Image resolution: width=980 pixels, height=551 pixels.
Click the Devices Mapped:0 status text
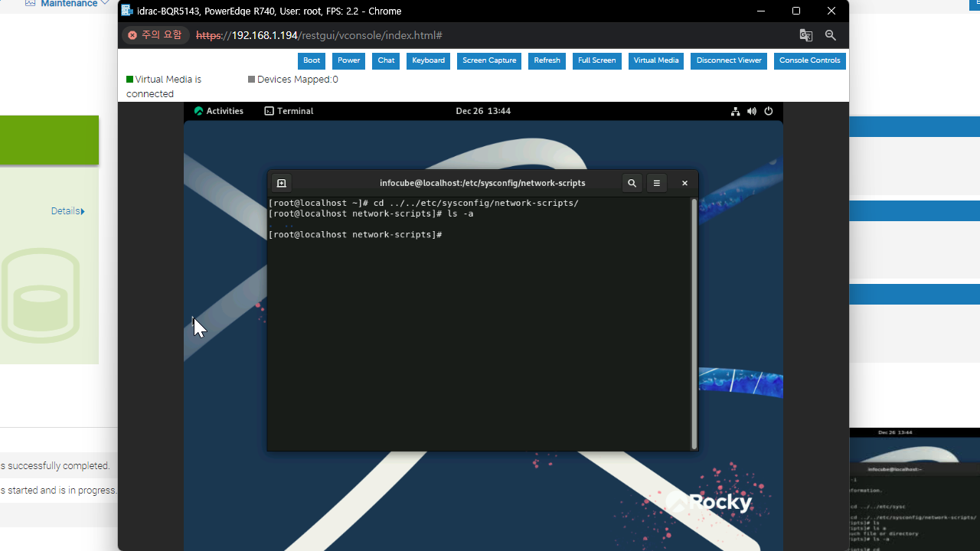click(x=292, y=80)
